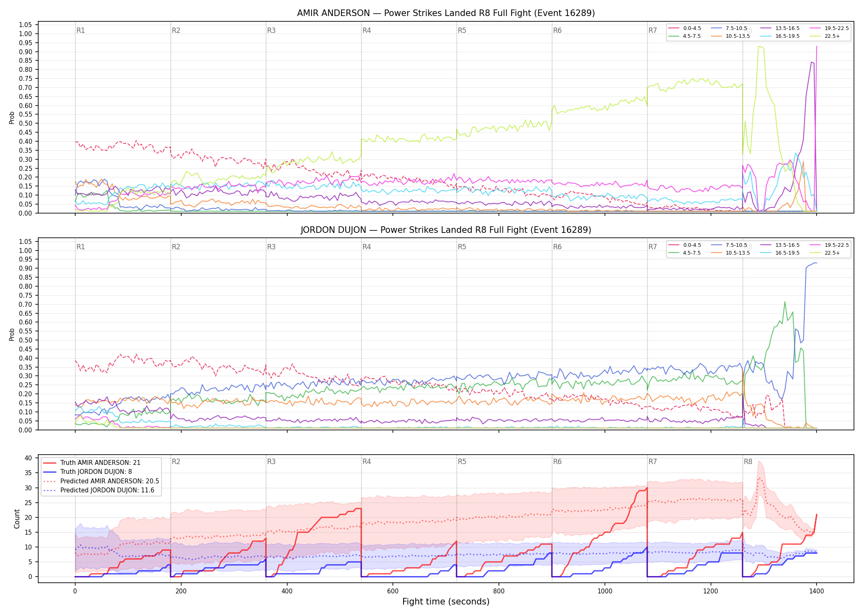Click the R6 round marker in the bottom Count chart
The width and height of the screenshot is (863, 616).
pos(557,462)
